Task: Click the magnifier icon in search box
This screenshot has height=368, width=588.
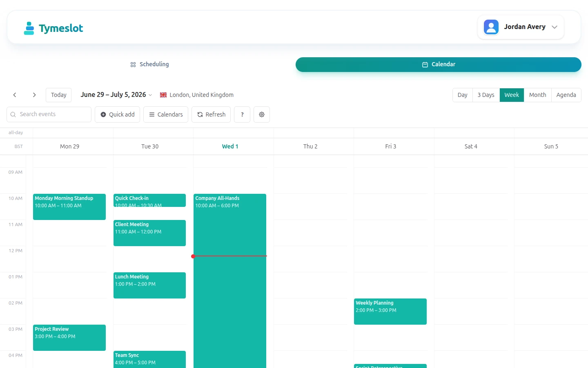Action: [13, 114]
